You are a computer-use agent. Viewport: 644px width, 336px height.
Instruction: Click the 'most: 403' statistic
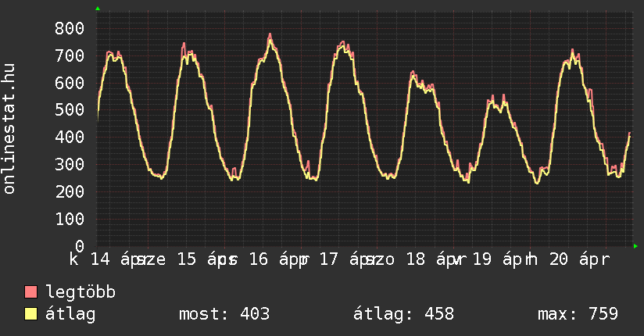224,315
